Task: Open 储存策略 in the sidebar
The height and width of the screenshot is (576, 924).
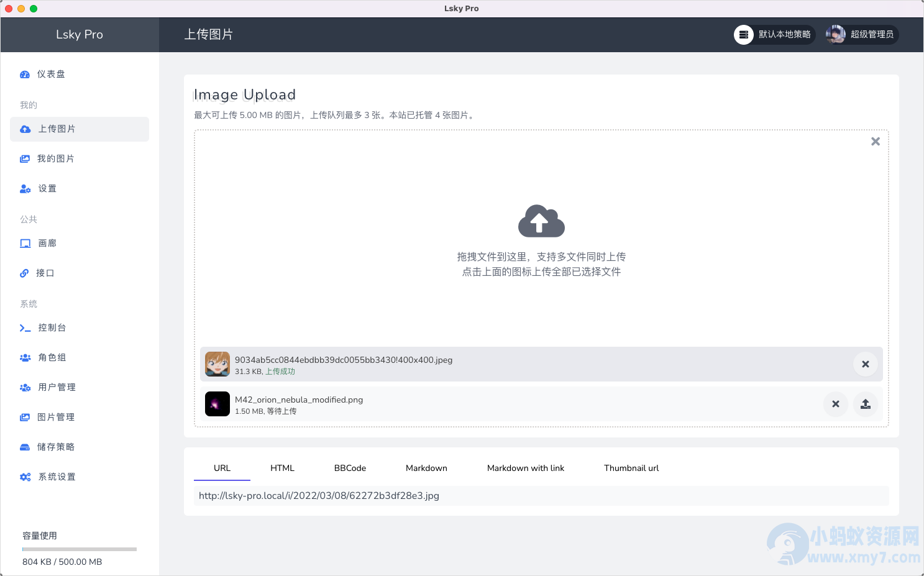Action: pyautogui.click(x=80, y=447)
